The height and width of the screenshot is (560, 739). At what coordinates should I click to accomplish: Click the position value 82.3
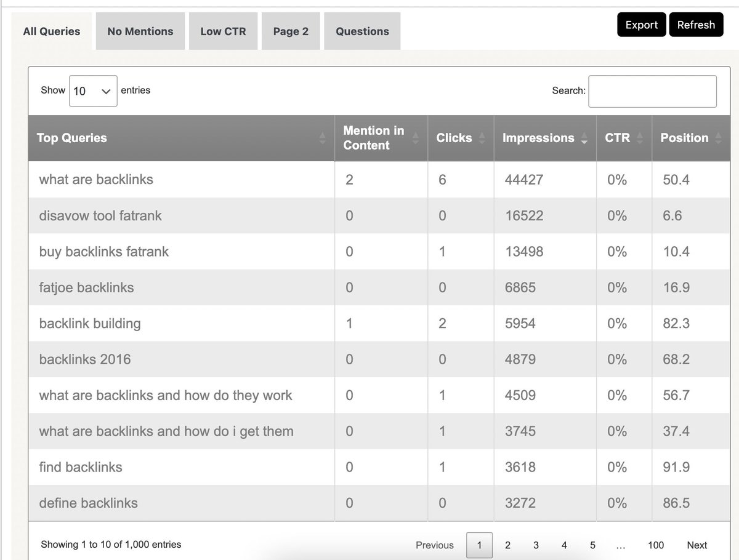(676, 324)
